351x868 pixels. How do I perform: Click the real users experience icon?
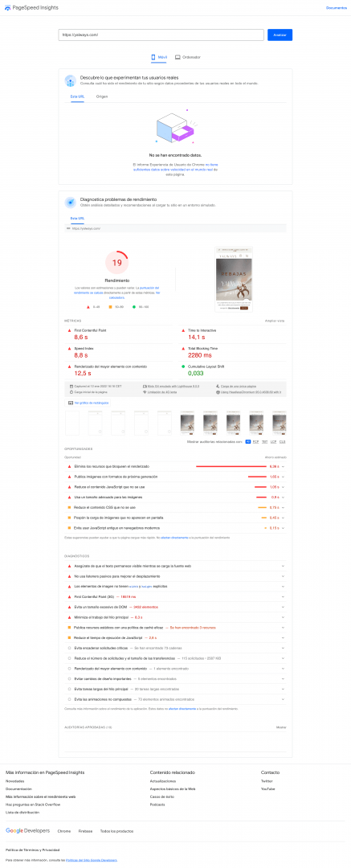[x=70, y=81]
